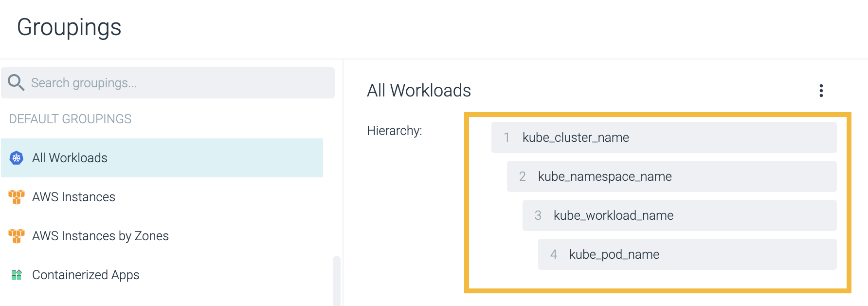The image size is (868, 306).
Task: Open AWS Instances by Zones grouping
Action: coord(162,236)
